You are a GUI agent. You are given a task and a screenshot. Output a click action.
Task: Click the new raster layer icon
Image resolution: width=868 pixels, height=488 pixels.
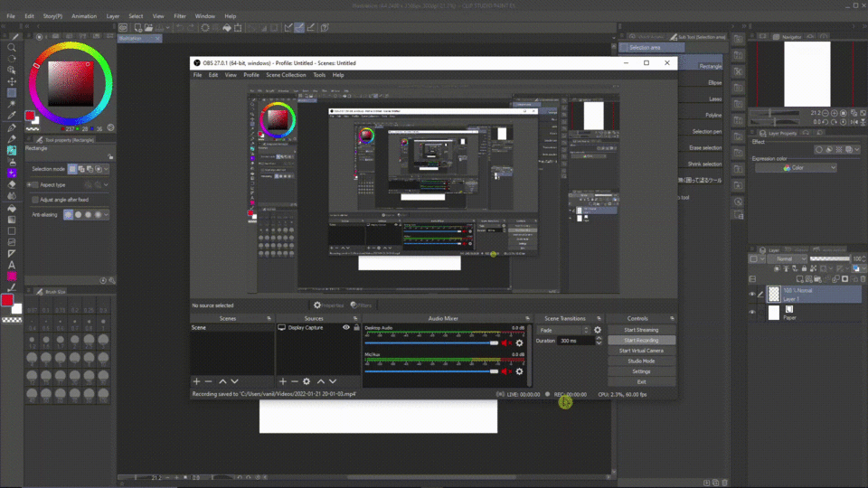tap(800, 279)
